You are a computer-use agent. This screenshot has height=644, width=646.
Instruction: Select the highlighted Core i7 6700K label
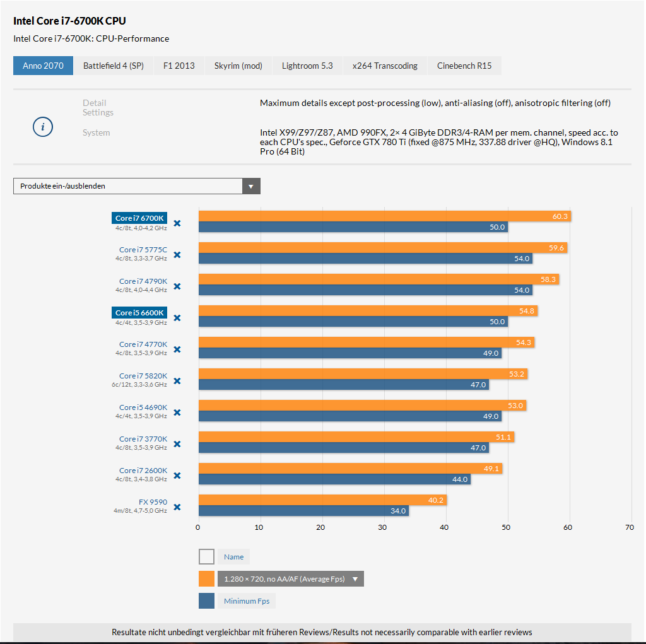[139, 218]
